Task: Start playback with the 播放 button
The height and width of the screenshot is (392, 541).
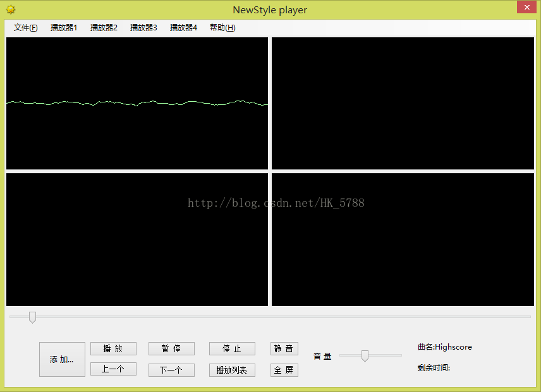Action: pyautogui.click(x=113, y=348)
